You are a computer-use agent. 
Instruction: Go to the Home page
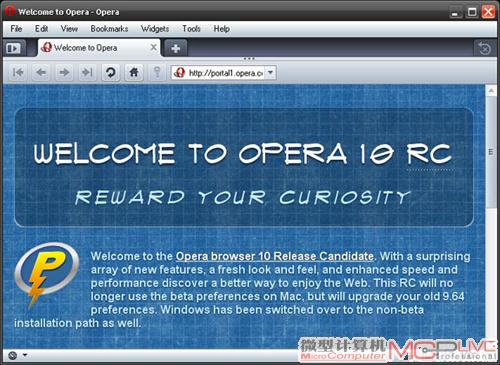(x=134, y=72)
